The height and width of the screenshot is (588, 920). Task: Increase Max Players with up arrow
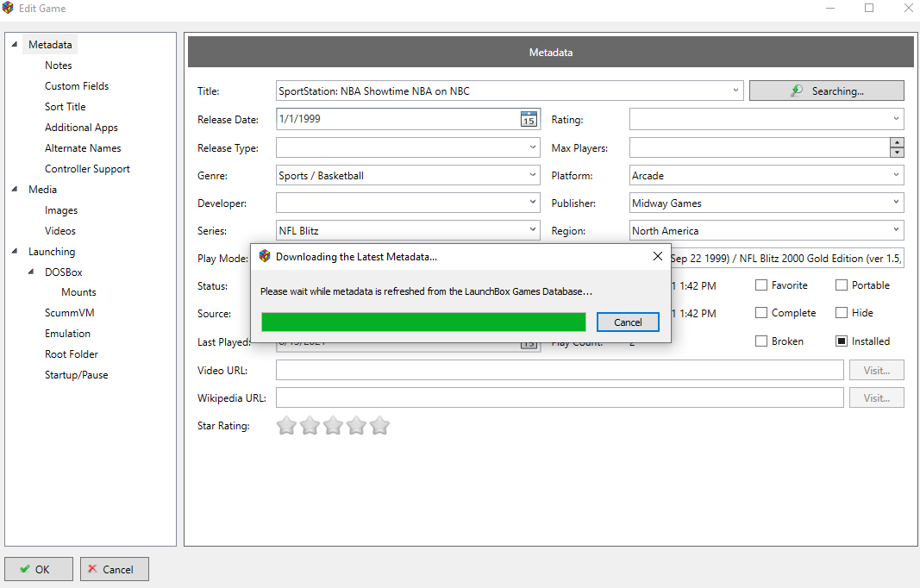pos(897,142)
